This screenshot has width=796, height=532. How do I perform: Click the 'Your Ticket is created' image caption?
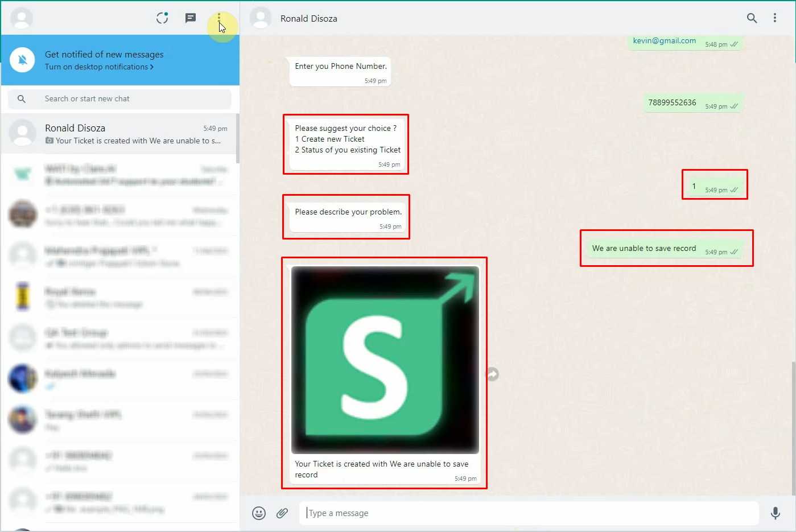click(x=382, y=469)
